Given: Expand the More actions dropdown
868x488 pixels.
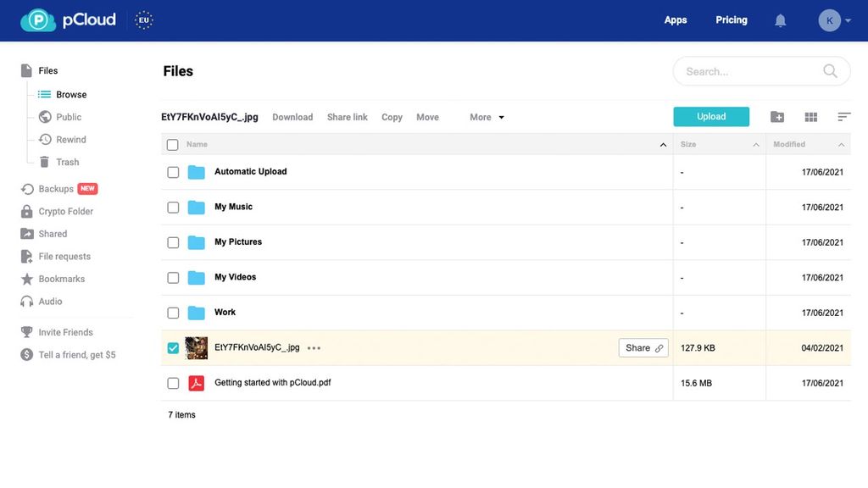Looking at the screenshot, I should tap(486, 117).
